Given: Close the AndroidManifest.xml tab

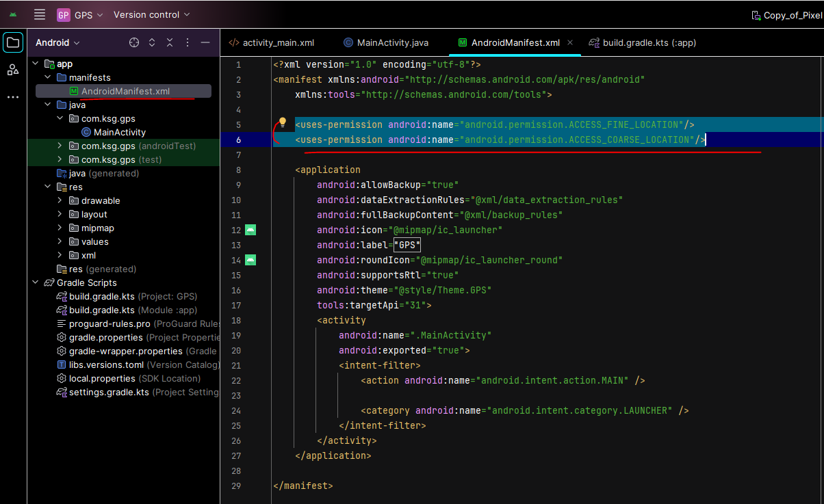Looking at the screenshot, I should click(x=571, y=42).
